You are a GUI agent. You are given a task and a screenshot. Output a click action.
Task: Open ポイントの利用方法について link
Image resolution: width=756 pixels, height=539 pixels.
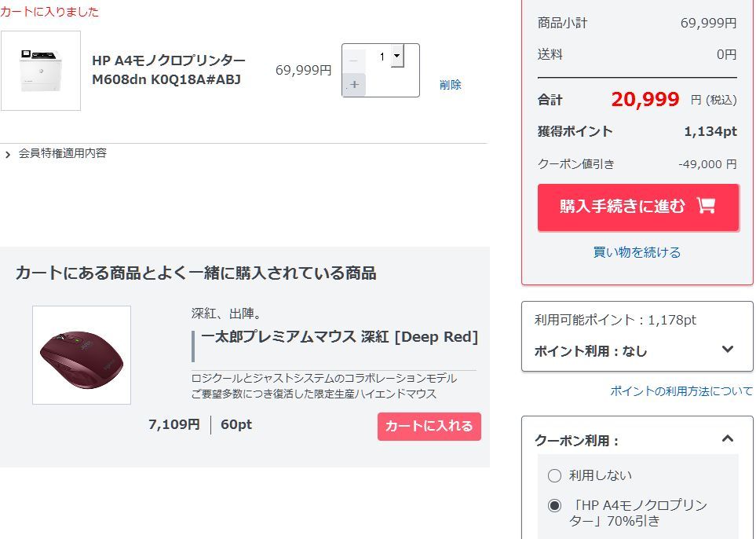pos(681,390)
